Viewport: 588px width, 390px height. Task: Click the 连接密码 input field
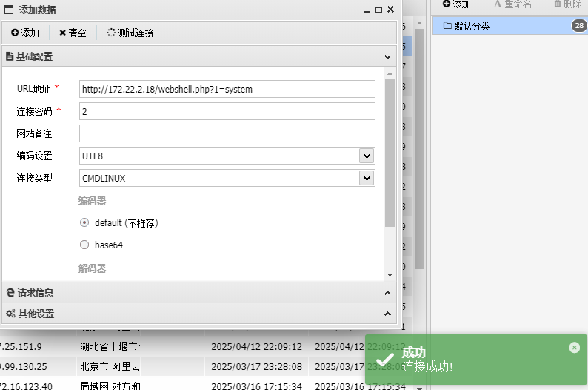(227, 111)
